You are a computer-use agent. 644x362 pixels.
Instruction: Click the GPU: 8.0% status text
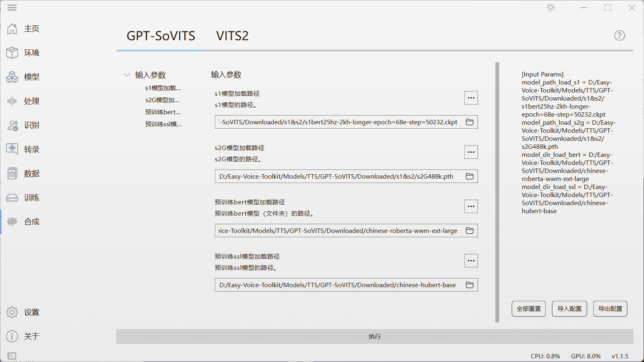(x=586, y=356)
